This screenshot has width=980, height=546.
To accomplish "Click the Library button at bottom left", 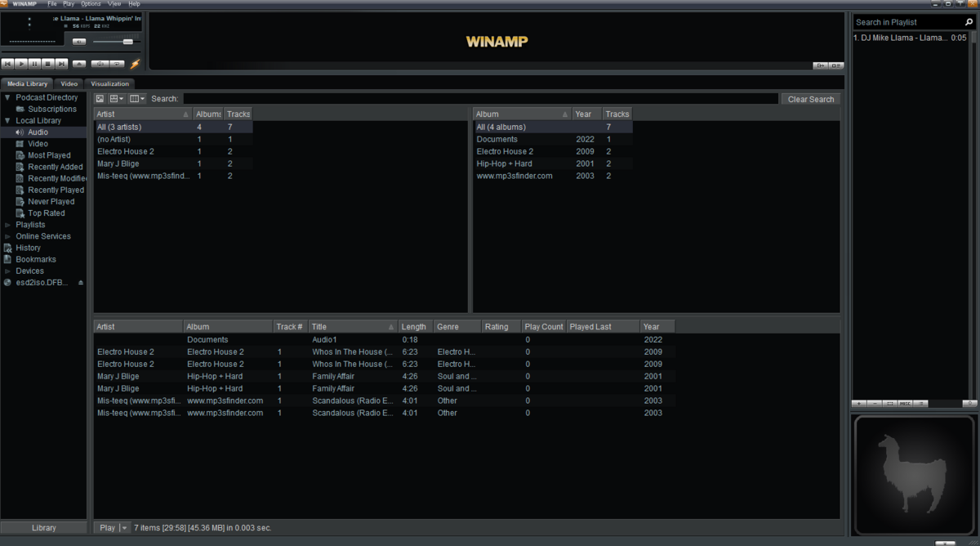I will 44,528.
